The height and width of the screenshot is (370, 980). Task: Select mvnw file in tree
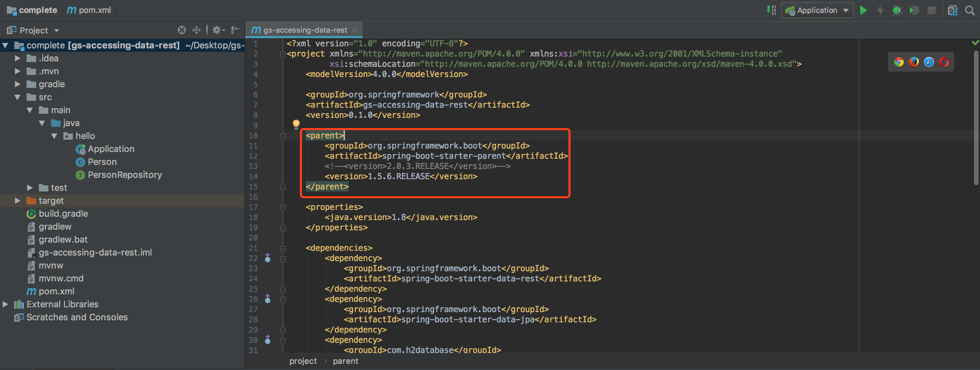(x=51, y=265)
